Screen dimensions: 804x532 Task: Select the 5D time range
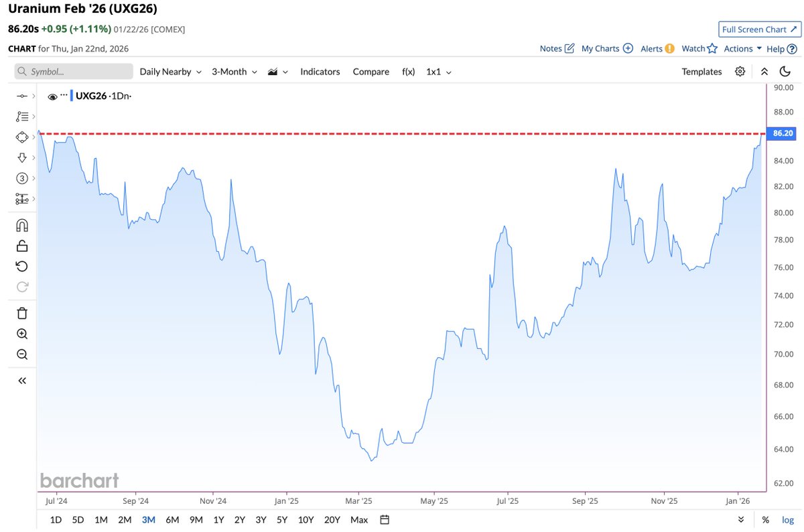click(78, 519)
